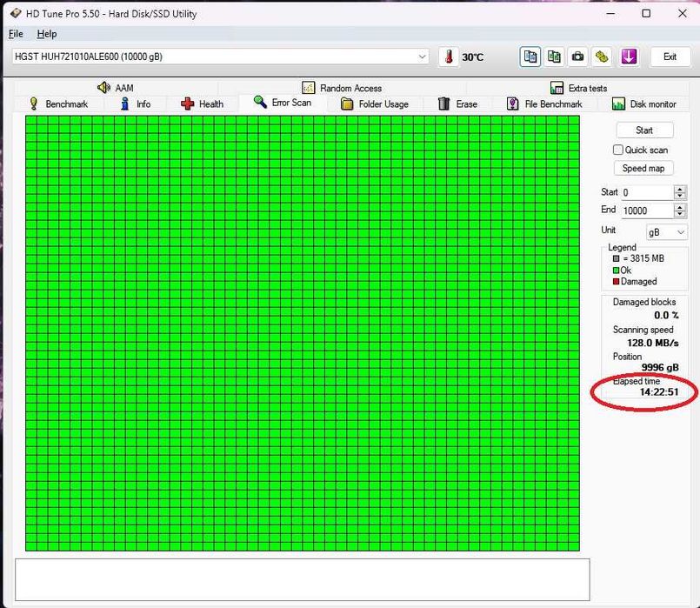Click the green Ok legend swatch
The width and height of the screenshot is (700, 608).
[616, 270]
